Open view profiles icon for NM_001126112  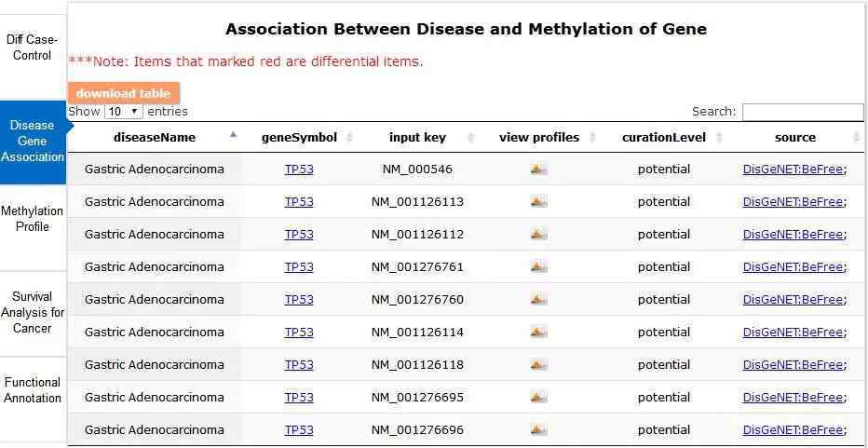(538, 235)
